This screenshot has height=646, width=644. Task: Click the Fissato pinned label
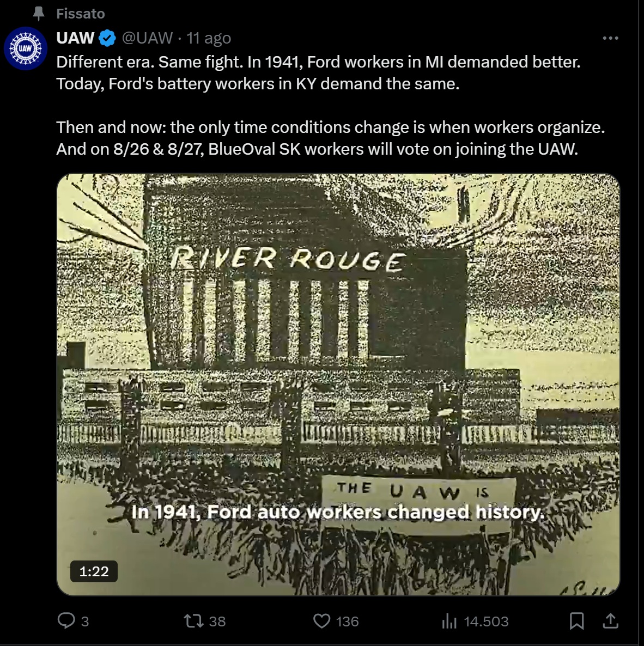[x=81, y=14]
